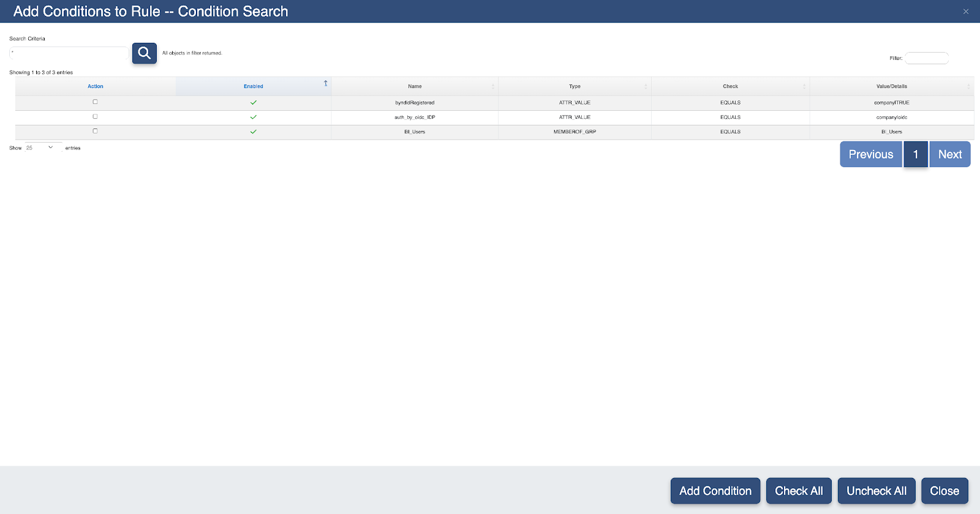Click the Uncheck All button
Screen dimensions: 980x514
[x=876, y=491]
